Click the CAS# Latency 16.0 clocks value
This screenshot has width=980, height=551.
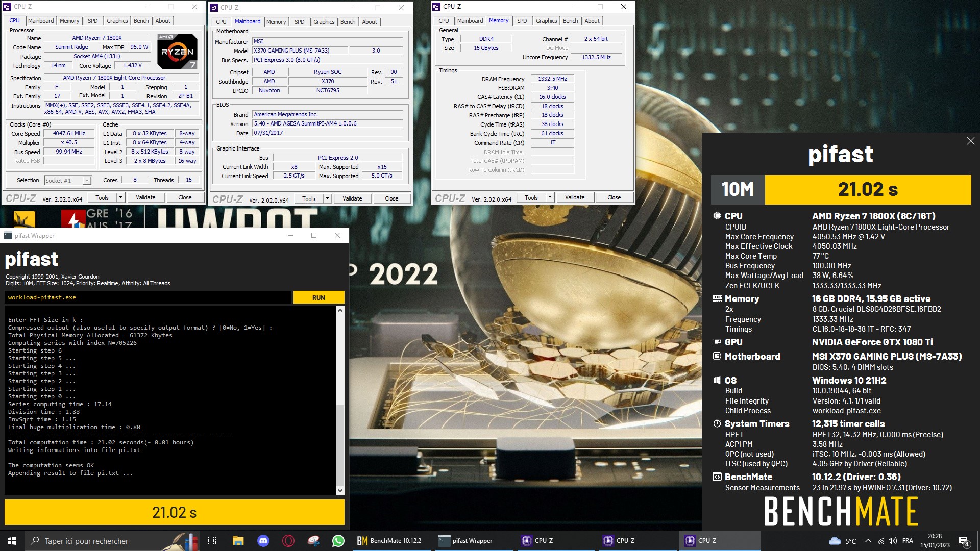click(x=552, y=97)
